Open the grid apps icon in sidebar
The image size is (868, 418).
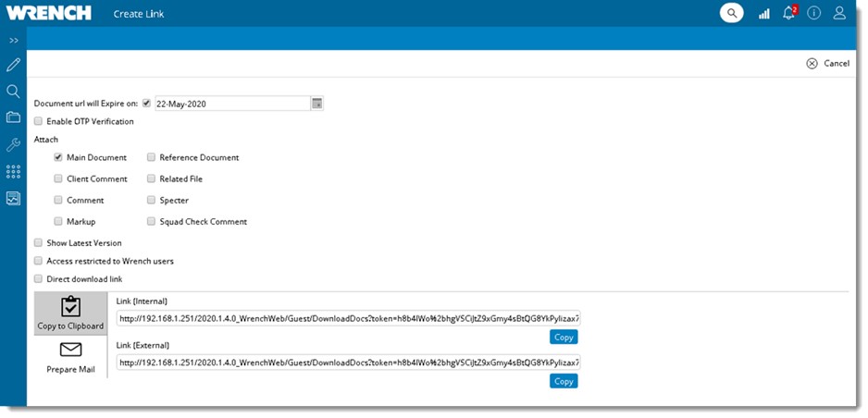click(13, 171)
